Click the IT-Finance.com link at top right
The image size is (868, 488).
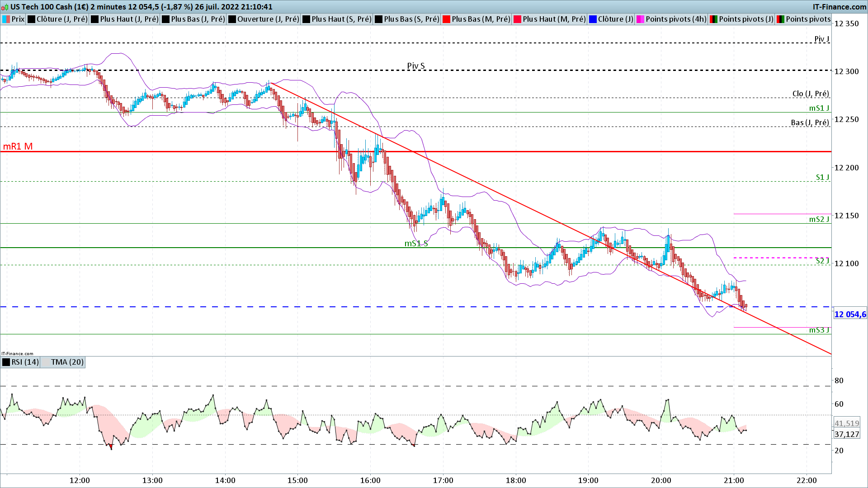click(839, 7)
